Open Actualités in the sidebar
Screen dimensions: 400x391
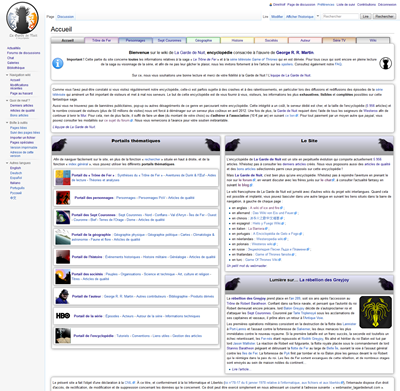14,48
